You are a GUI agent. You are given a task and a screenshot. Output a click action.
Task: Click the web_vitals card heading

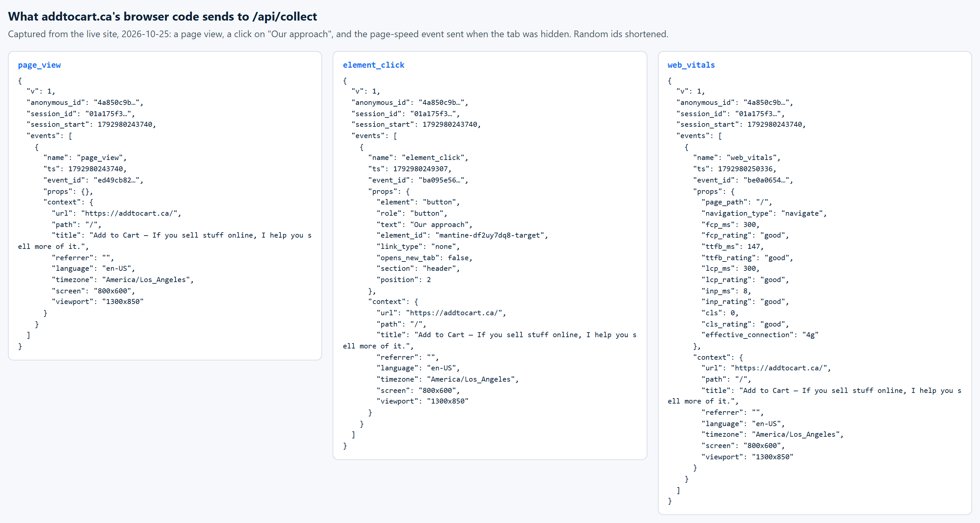[x=691, y=65]
